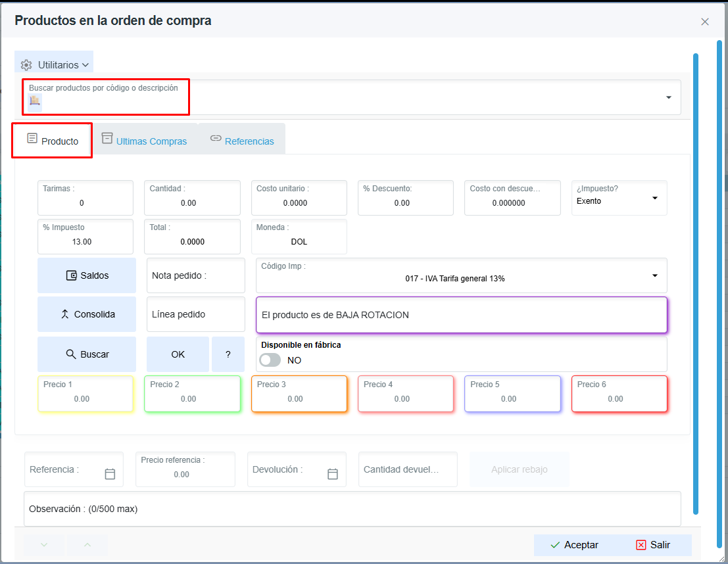Open the Devolución calendar picker icon
728x564 pixels.
(x=332, y=474)
